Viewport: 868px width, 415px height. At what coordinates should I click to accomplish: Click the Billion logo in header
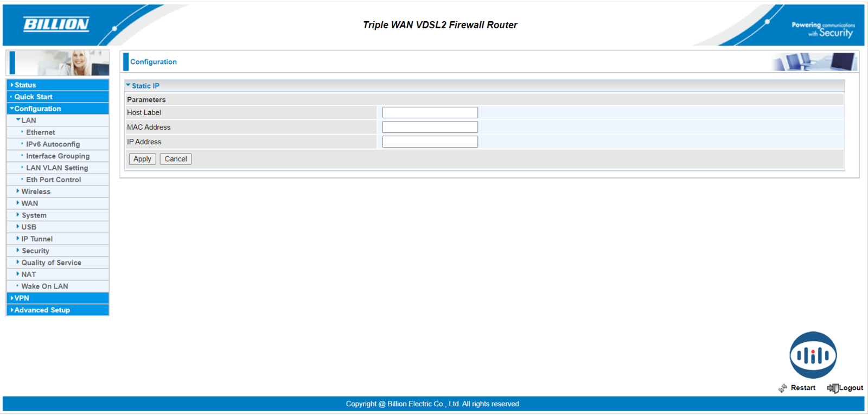(x=56, y=24)
